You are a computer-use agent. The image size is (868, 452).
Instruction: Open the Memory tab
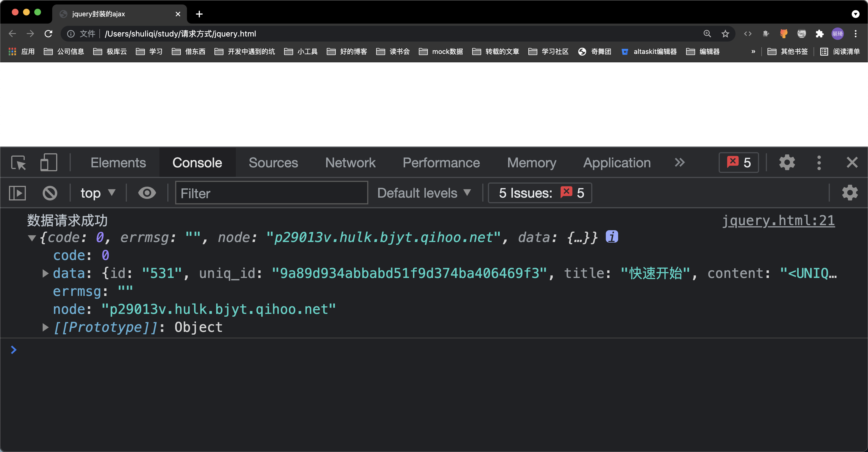tap(532, 163)
